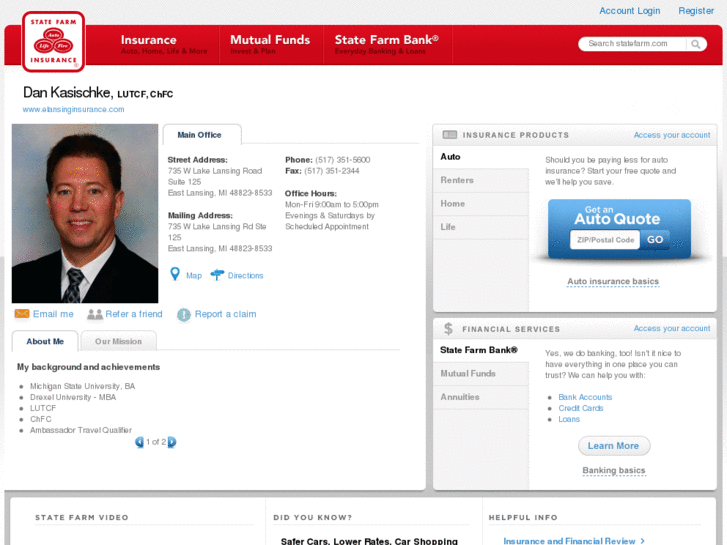Click the Map link
Screen dimensions: 727x545
194,276
